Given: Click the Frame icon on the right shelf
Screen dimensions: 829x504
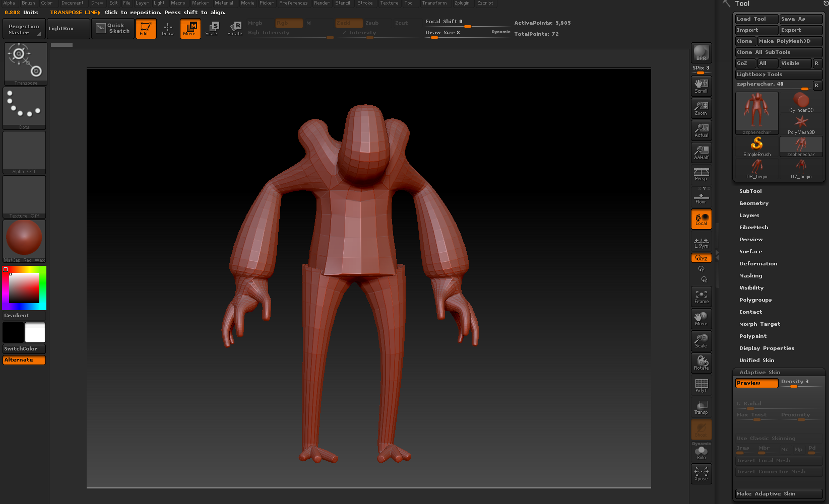Looking at the screenshot, I should pyautogui.click(x=701, y=296).
